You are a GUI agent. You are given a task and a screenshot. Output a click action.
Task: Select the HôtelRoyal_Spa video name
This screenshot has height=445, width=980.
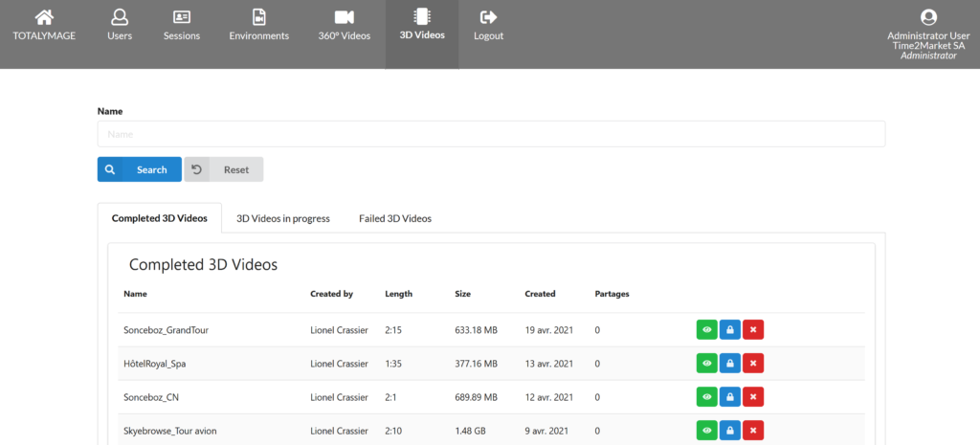tap(154, 364)
